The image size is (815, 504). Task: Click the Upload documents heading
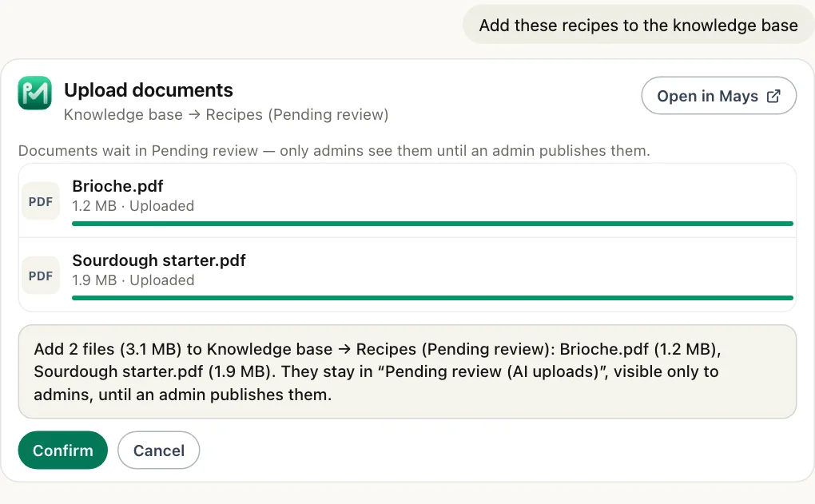148,90
